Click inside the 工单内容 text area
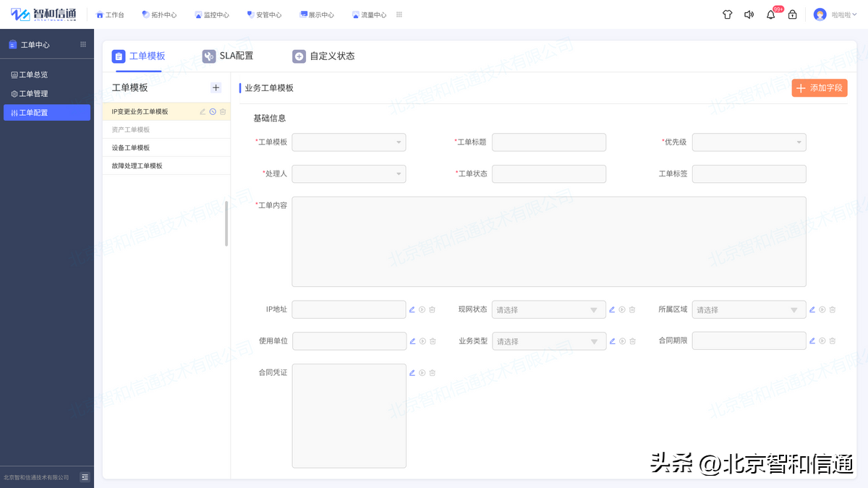This screenshot has width=868, height=488. 549,241
